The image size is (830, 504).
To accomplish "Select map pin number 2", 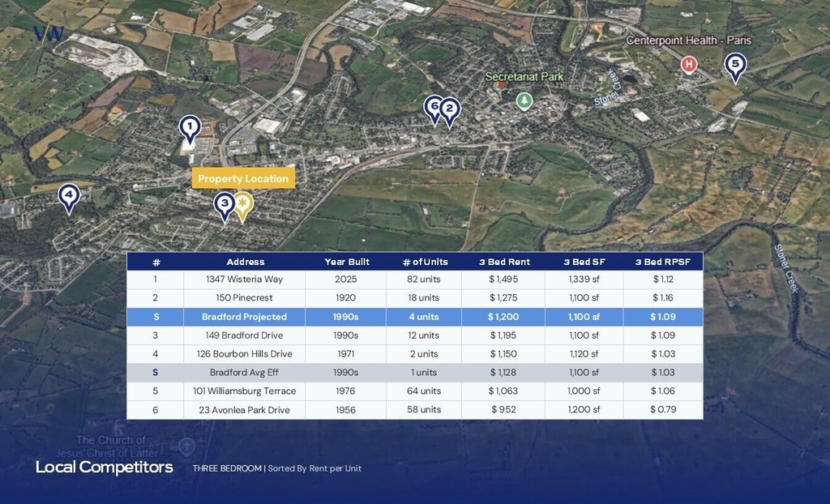I will pyautogui.click(x=449, y=110).
